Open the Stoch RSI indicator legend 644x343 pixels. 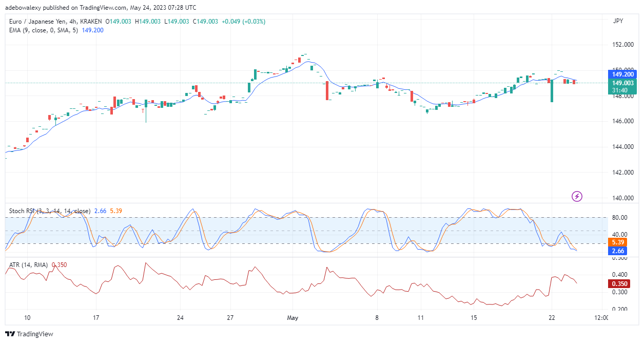click(50, 211)
